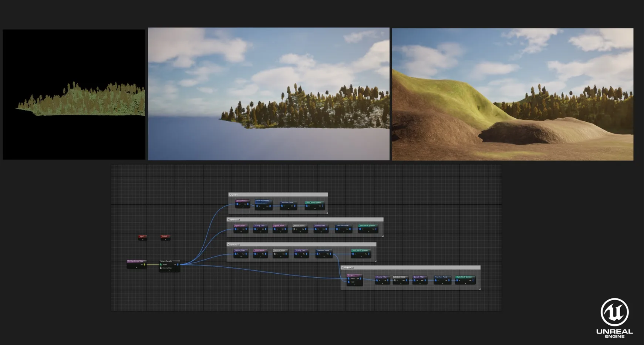Click Surface Sampler blue Out pin

coord(178,264)
